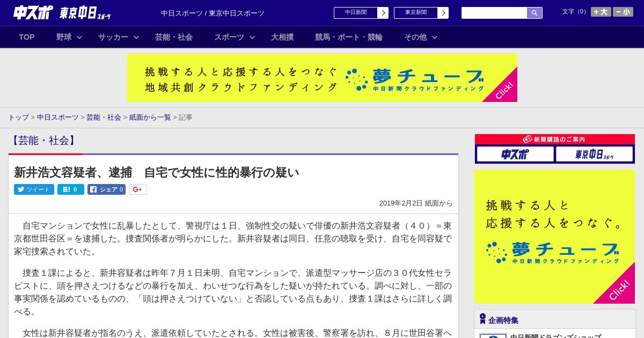The height and width of the screenshot is (338, 644).
Task: Click the 文字（0） label
Action: pyautogui.click(x=575, y=11)
